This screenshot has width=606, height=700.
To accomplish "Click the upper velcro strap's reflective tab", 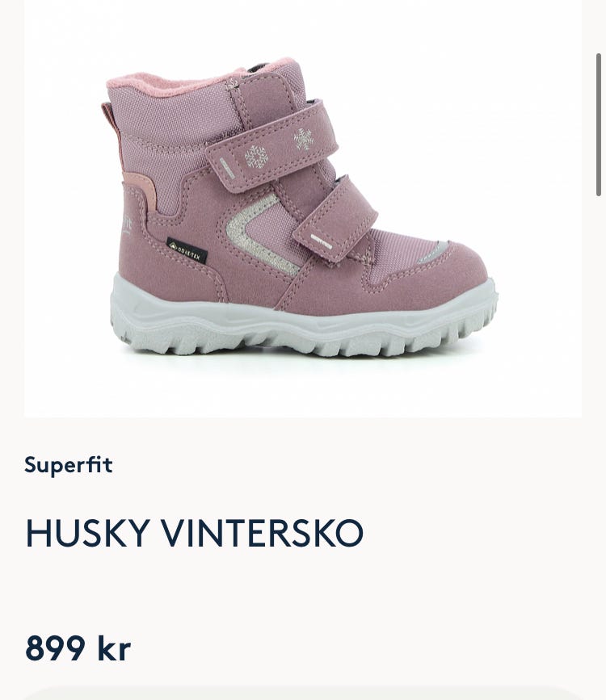I will pos(227,168).
